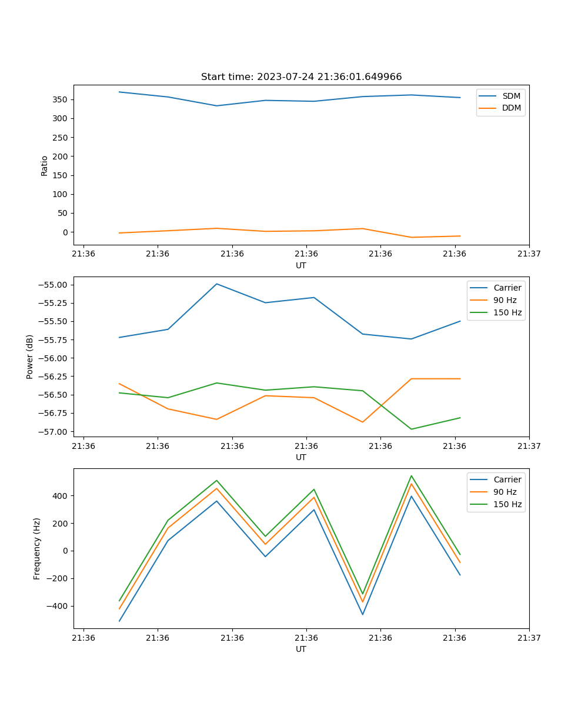The height and width of the screenshot is (706, 588).
Task: Click the Start time title text
Action: [x=301, y=77]
